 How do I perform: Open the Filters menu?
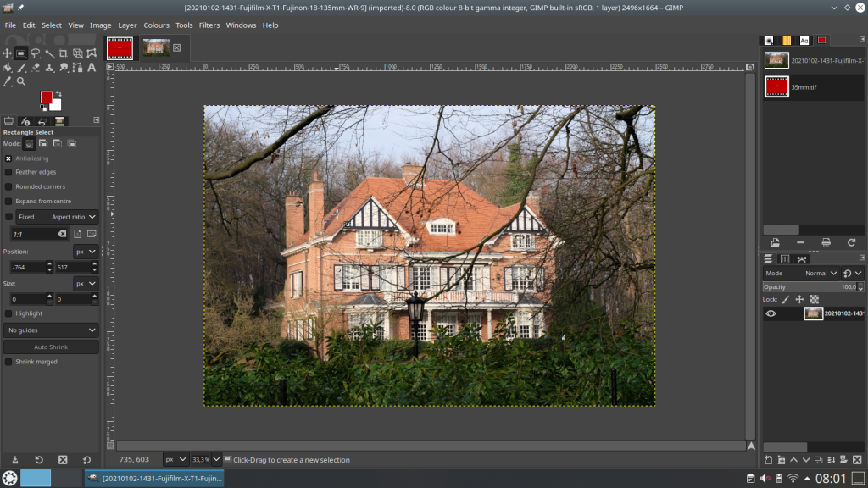click(209, 25)
